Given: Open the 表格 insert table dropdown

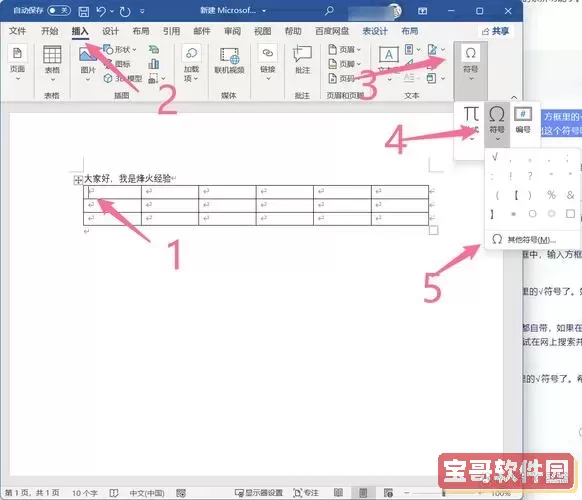Looking at the screenshot, I should point(52,63).
